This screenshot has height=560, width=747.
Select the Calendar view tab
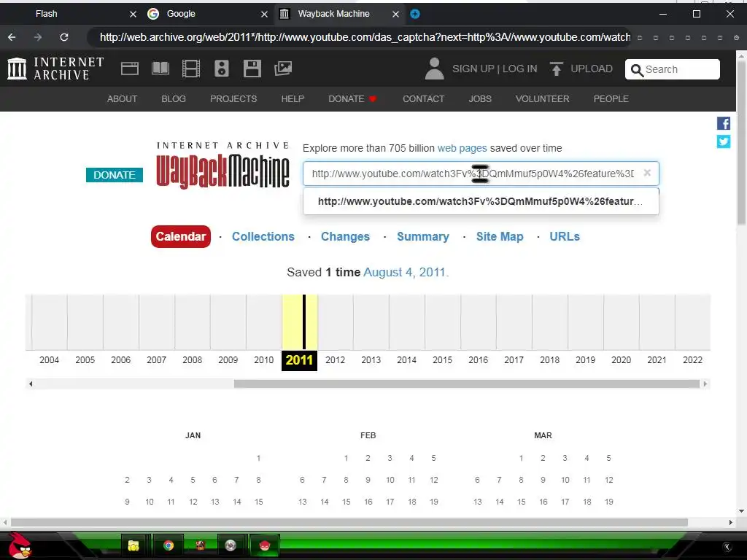pos(181,237)
